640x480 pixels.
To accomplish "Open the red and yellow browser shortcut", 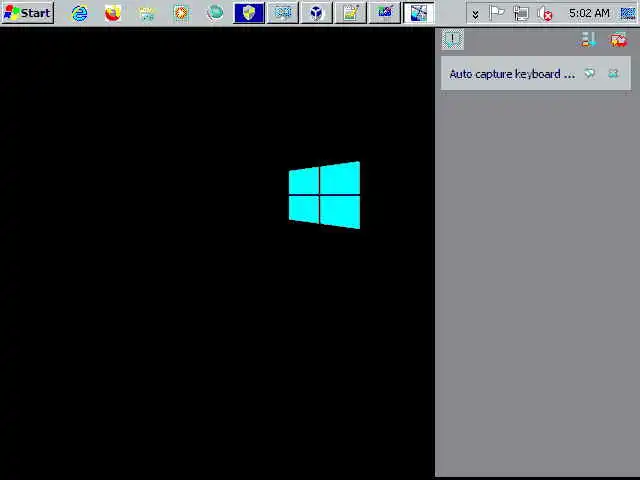I will [x=113, y=13].
